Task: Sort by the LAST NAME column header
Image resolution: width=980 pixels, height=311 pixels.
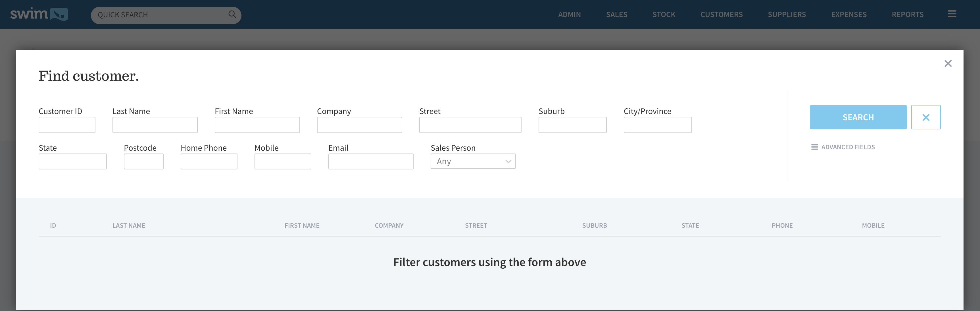Action: (129, 225)
